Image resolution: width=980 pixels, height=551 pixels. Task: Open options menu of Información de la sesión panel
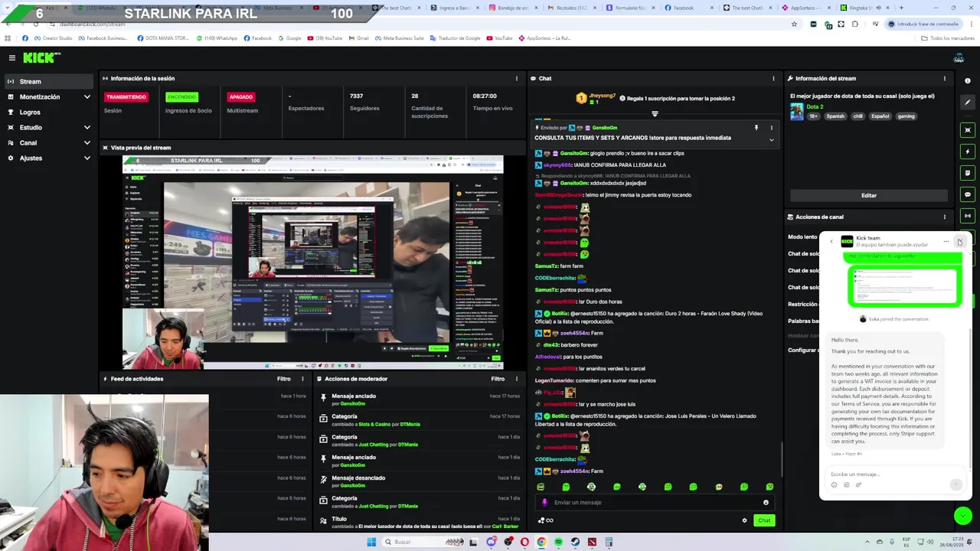(517, 78)
